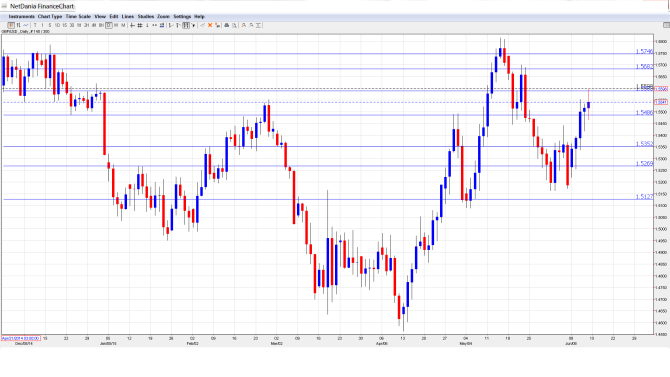Set time scale to 10 minutes

[57, 25]
